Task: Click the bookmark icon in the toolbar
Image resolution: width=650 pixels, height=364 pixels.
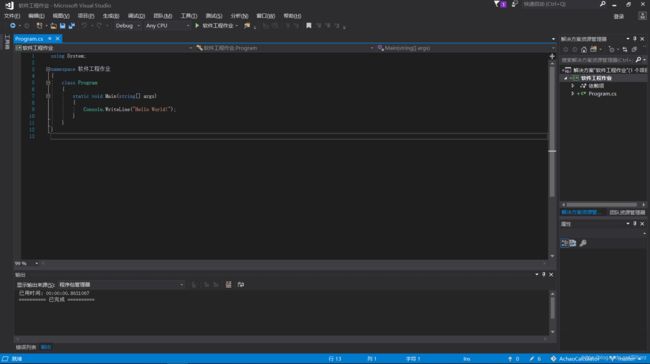Action: coord(308,26)
